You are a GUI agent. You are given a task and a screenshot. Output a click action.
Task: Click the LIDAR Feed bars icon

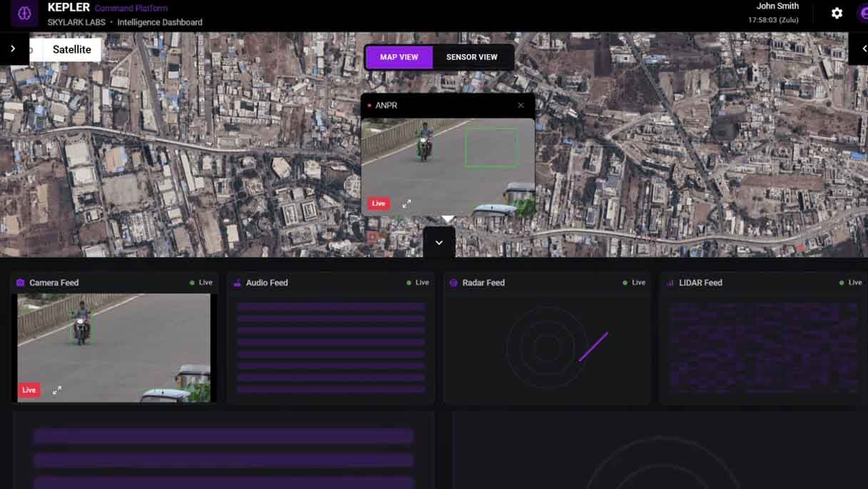click(x=670, y=283)
